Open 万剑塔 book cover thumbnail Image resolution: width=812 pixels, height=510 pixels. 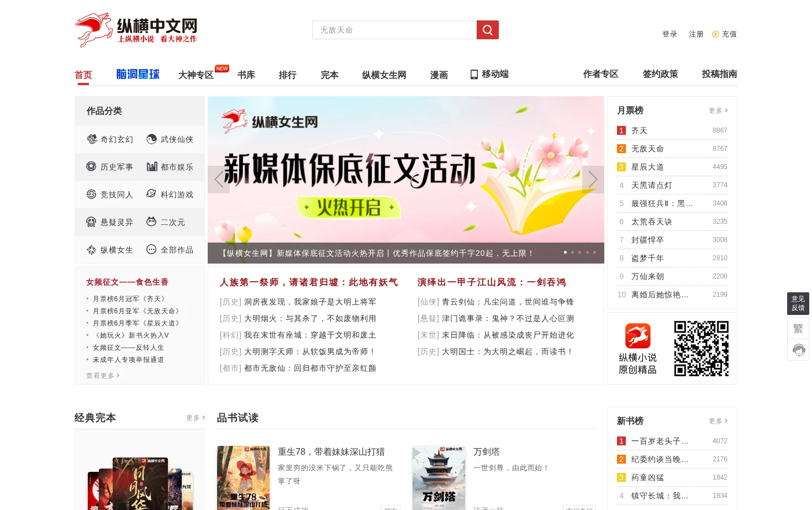pos(439,478)
